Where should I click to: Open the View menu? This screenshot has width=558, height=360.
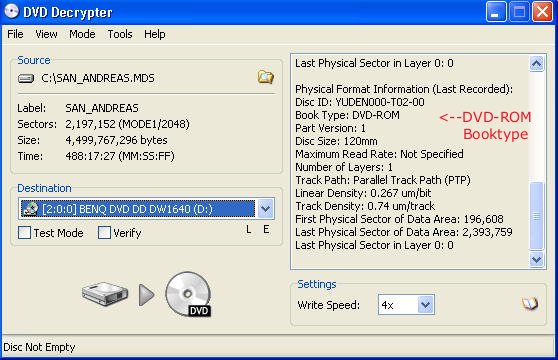point(46,34)
